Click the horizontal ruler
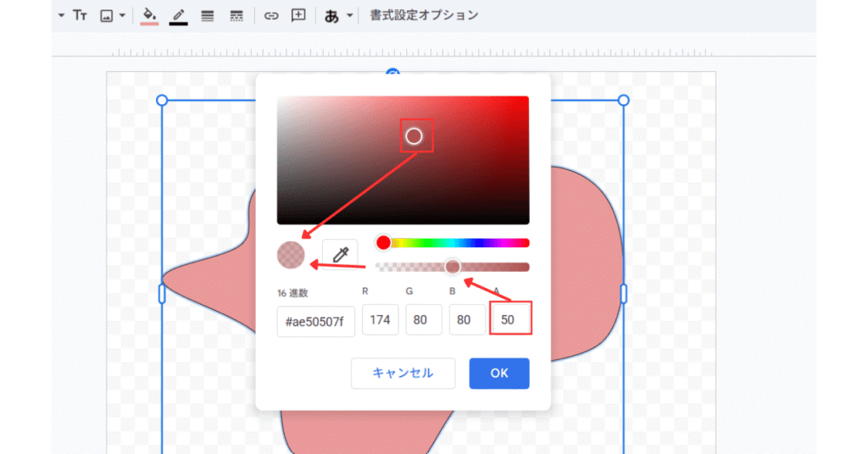This screenshot has height=454, width=868. click(x=413, y=53)
